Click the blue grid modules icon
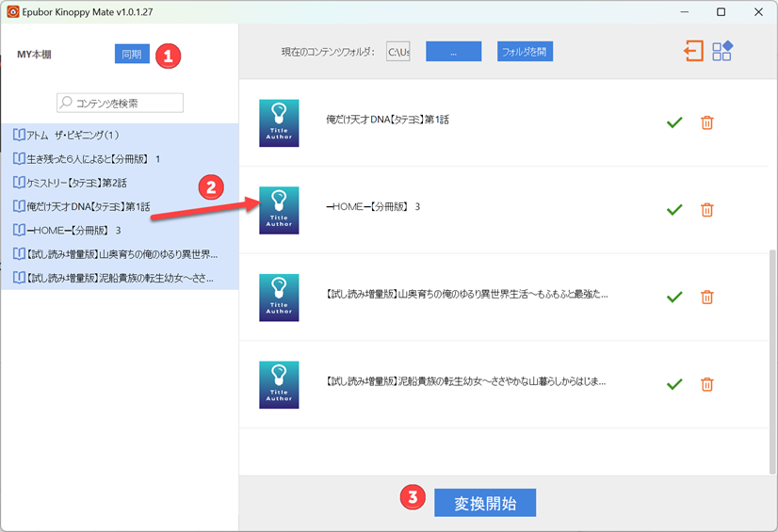This screenshot has height=532, width=778. (x=721, y=51)
